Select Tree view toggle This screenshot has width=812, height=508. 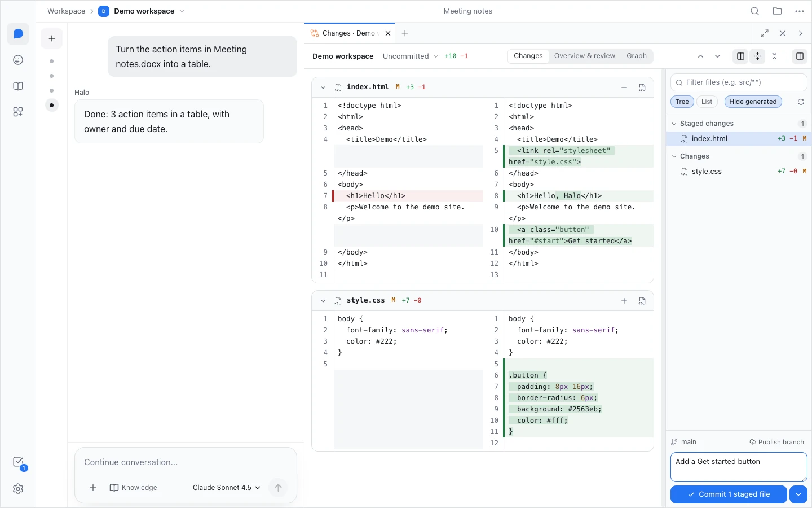[682, 102]
